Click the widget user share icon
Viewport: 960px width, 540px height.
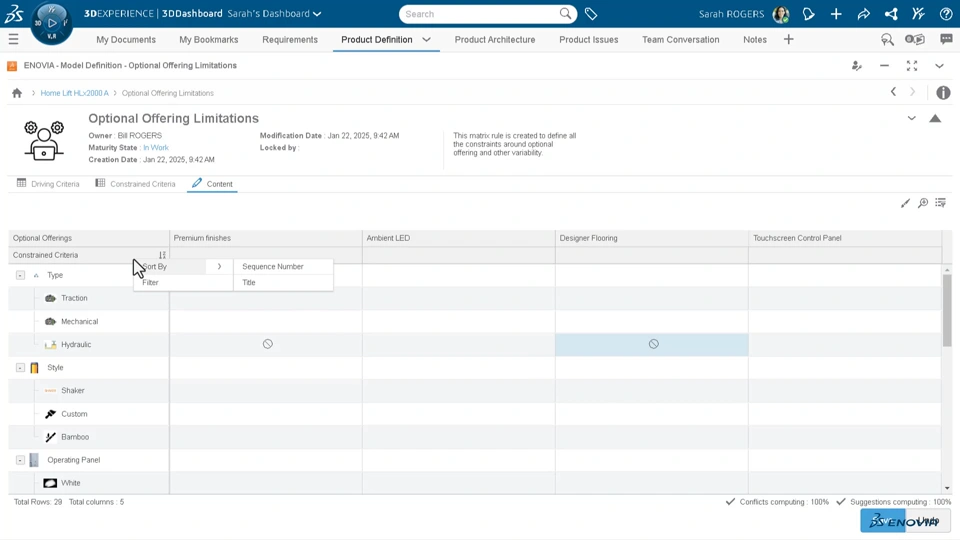coord(857,66)
